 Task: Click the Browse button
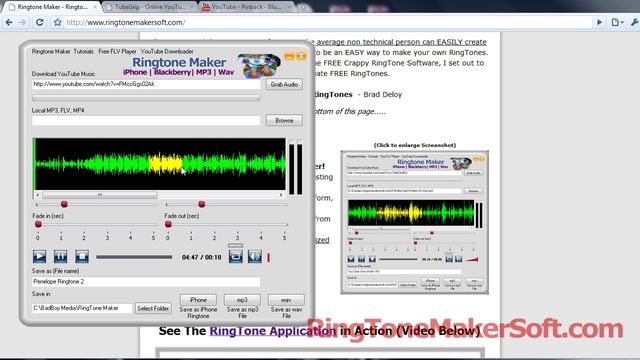pyautogui.click(x=284, y=120)
